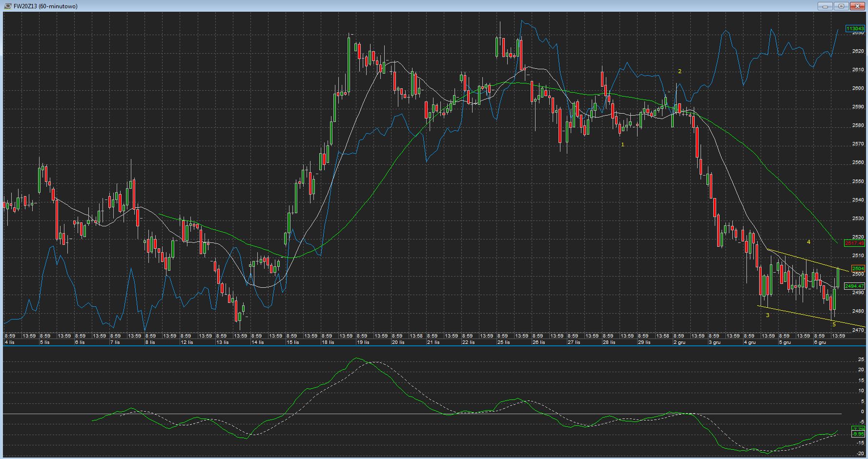Image resolution: width=868 pixels, height=459 pixels.
Task: Select yellow wave label 1 on chart
Action: pyautogui.click(x=622, y=144)
